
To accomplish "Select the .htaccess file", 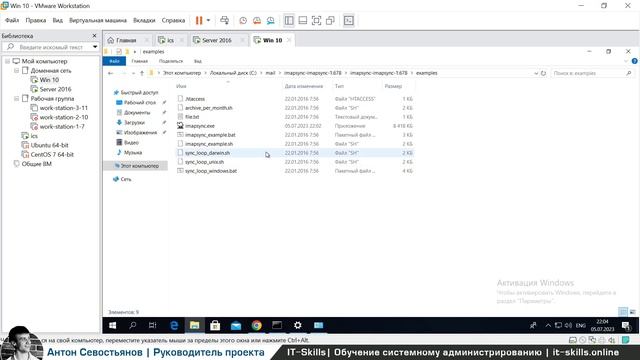I will pyautogui.click(x=195, y=99).
